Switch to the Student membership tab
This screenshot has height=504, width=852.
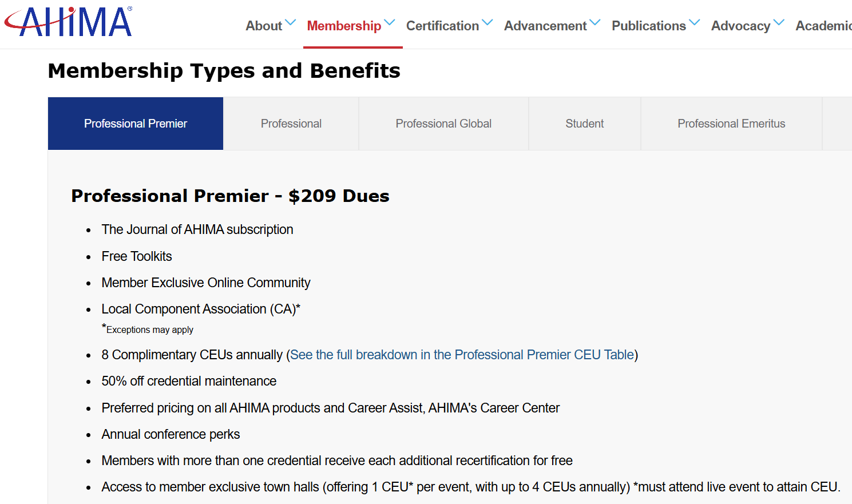coord(585,124)
